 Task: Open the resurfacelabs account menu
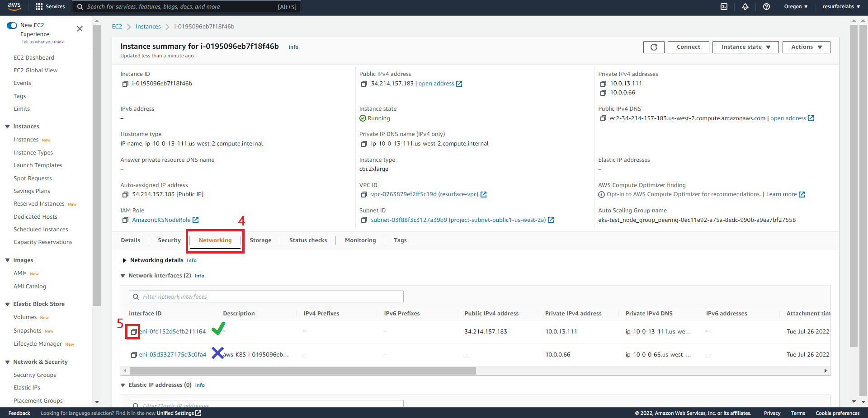[x=841, y=7]
